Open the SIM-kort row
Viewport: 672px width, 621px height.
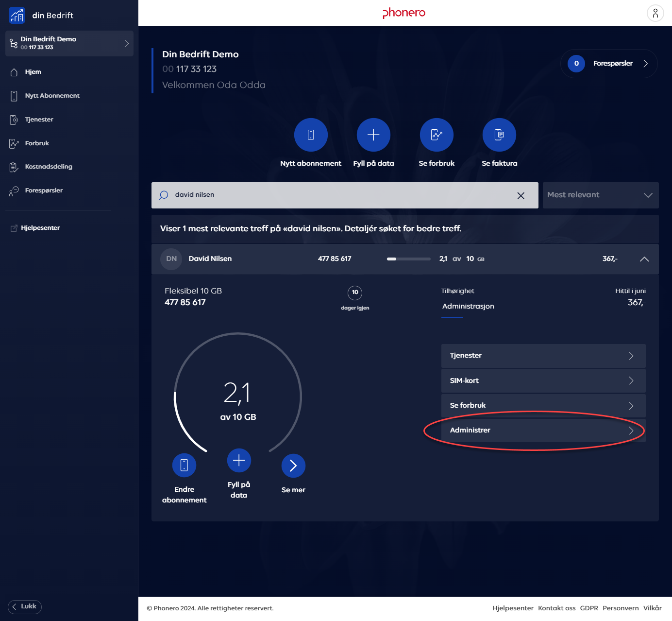[543, 380]
